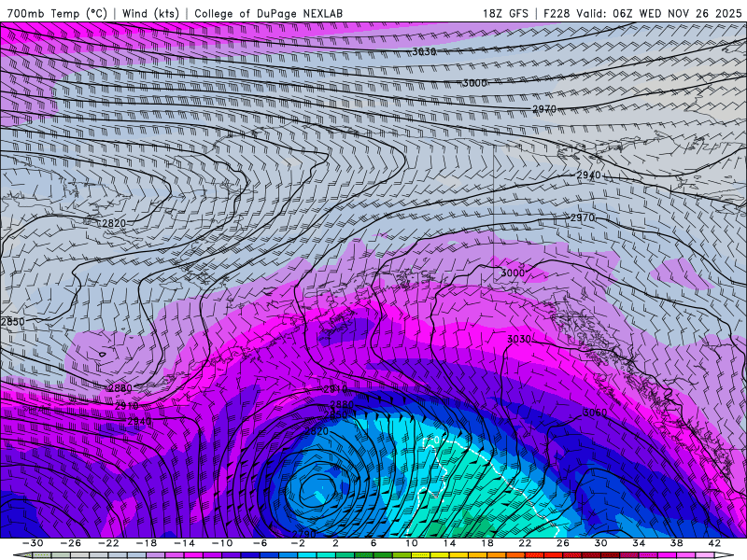This screenshot has height=560, width=747.
Task: Click the -14 colorbar tick label
Action: pos(184,543)
